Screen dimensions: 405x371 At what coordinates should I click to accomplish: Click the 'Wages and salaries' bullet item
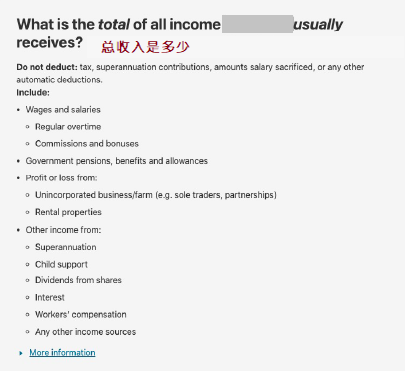click(x=63, y=110)
